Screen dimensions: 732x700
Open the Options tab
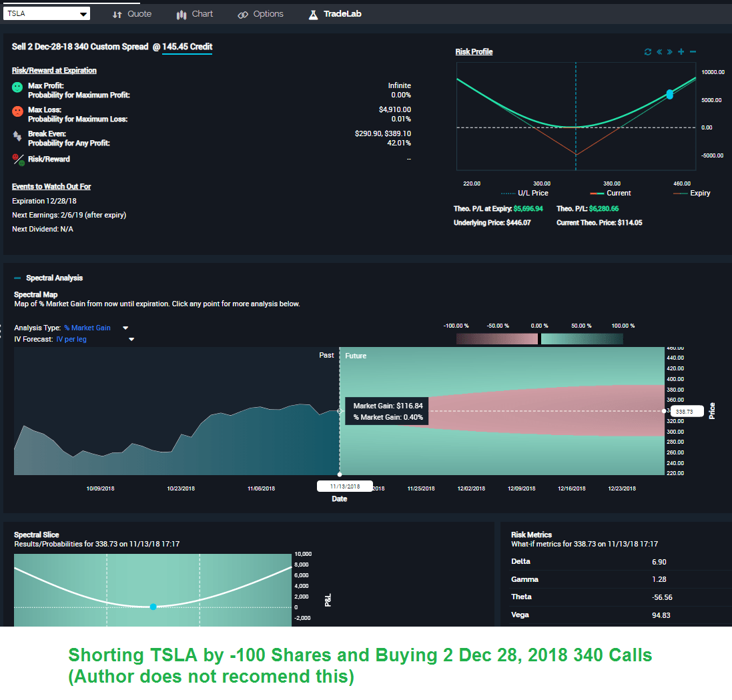coord(260,14)
